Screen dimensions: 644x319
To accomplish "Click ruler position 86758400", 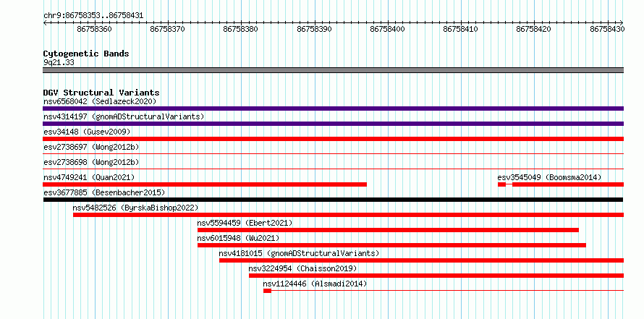I will [387, 30].
